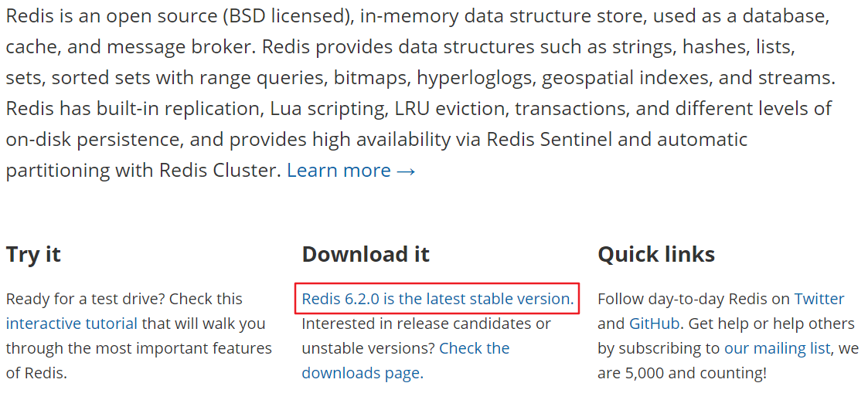Image resolution: width=868 pixels, height=410 pixels.
Task: Click the Download it heading
Action: coord(366,255)
